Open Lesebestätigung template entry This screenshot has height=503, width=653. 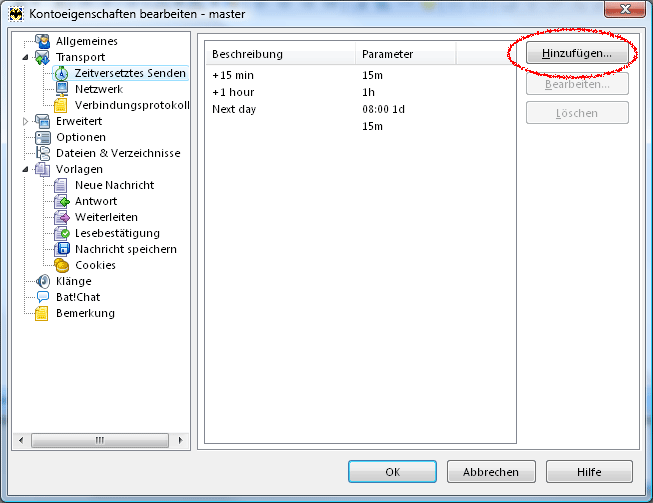click(117, 233)
